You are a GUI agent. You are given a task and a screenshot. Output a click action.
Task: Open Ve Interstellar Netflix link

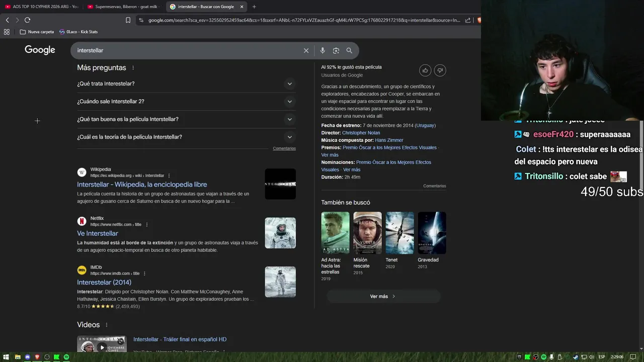[98, 233]
